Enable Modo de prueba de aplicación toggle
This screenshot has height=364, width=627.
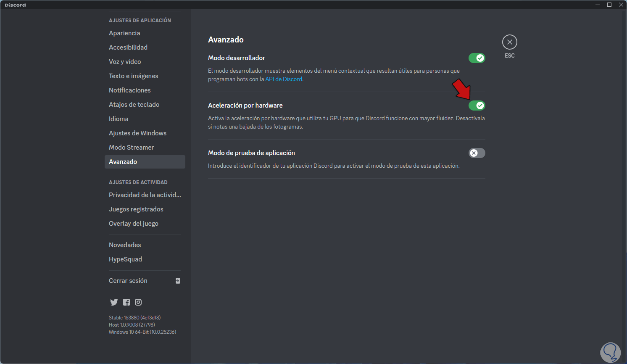coord(477,153)
